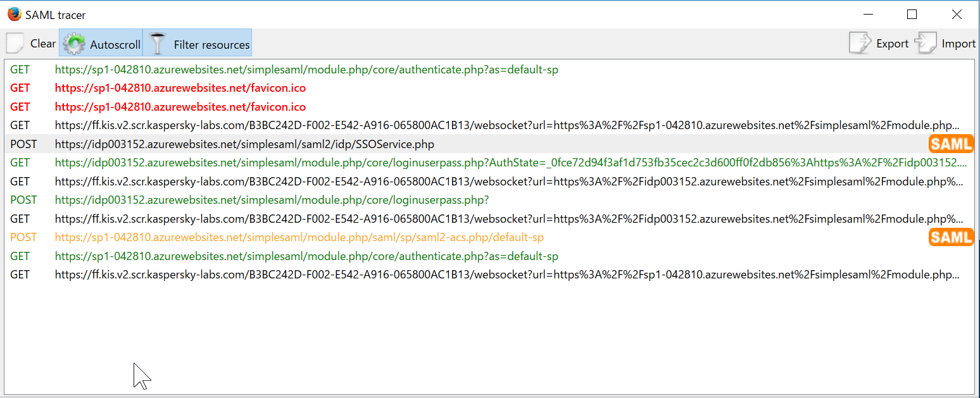980x398 pixels.
Task: Select POST SSOService.php request row
Action: pyautogui.click(x=489, y=144)
